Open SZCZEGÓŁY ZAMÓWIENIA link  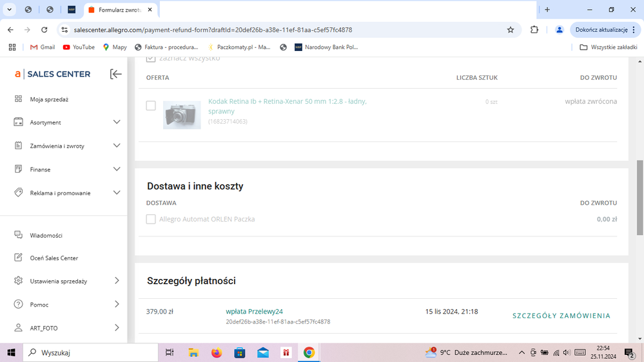[561, 316]
